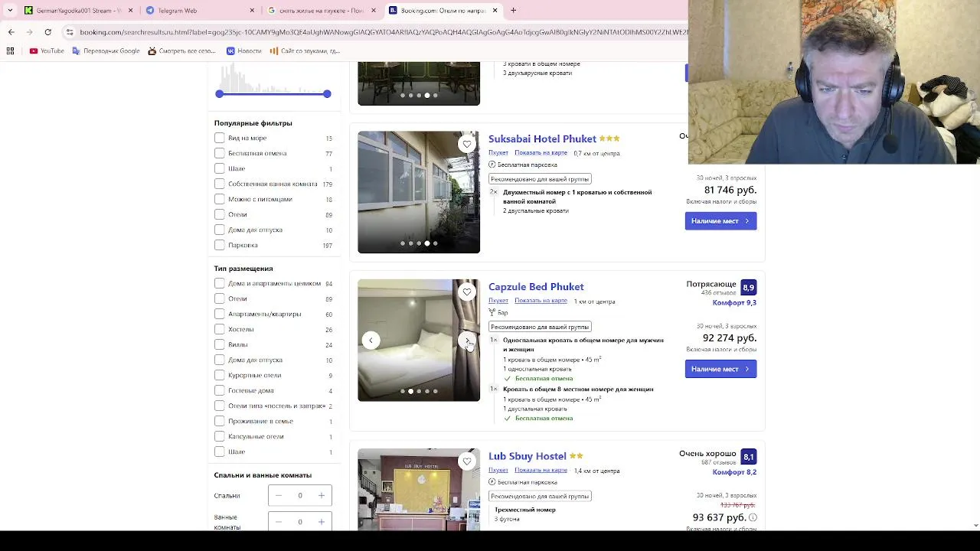Close the Booking.com tab
The image size is (980, 551).
click(495, 11)
